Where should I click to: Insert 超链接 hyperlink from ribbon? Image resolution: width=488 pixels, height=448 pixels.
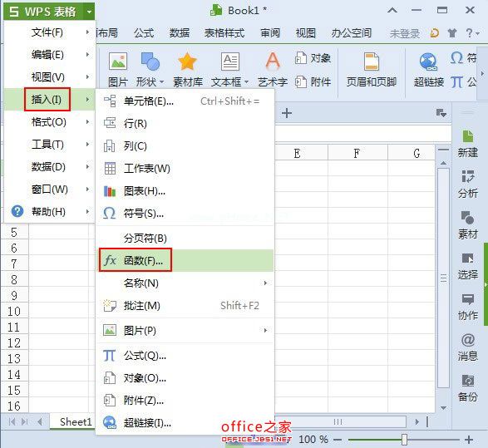point(428,69)
